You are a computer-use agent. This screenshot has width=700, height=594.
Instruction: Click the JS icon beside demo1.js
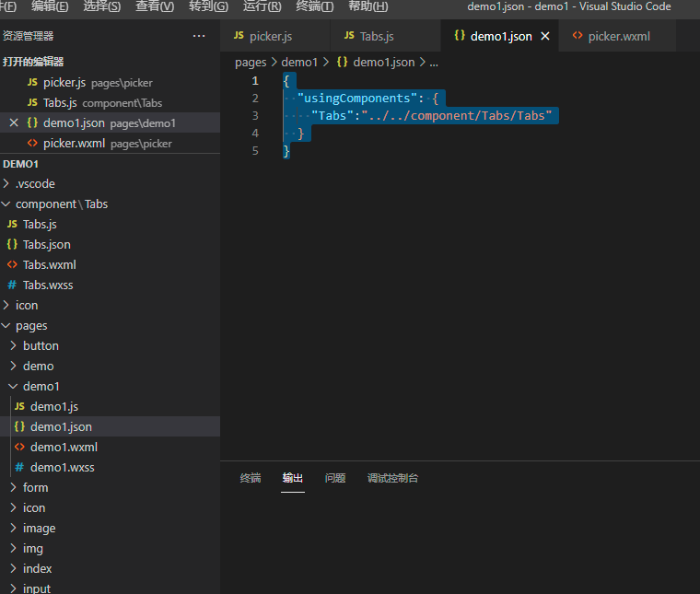coord(19,406)
